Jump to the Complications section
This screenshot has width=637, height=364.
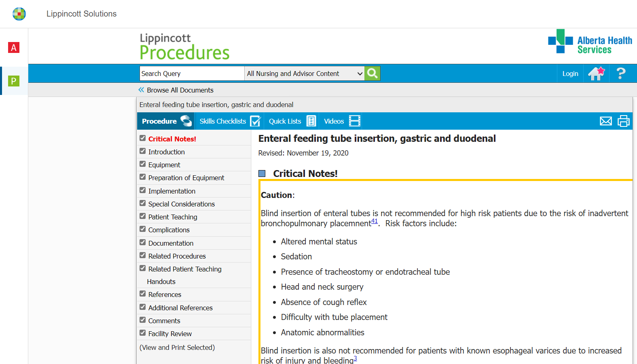[x=169, y=230]
